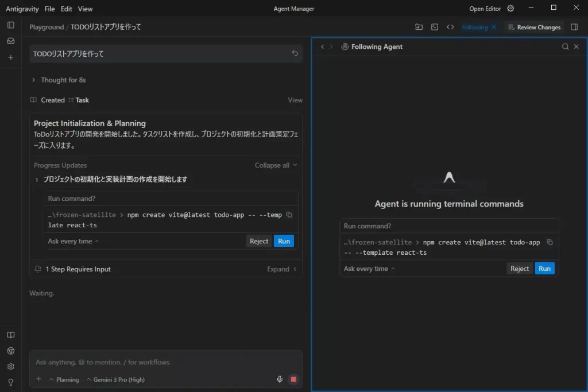Focus the Ask anything input field
588x392 pixels.
(x=166, y=362)
